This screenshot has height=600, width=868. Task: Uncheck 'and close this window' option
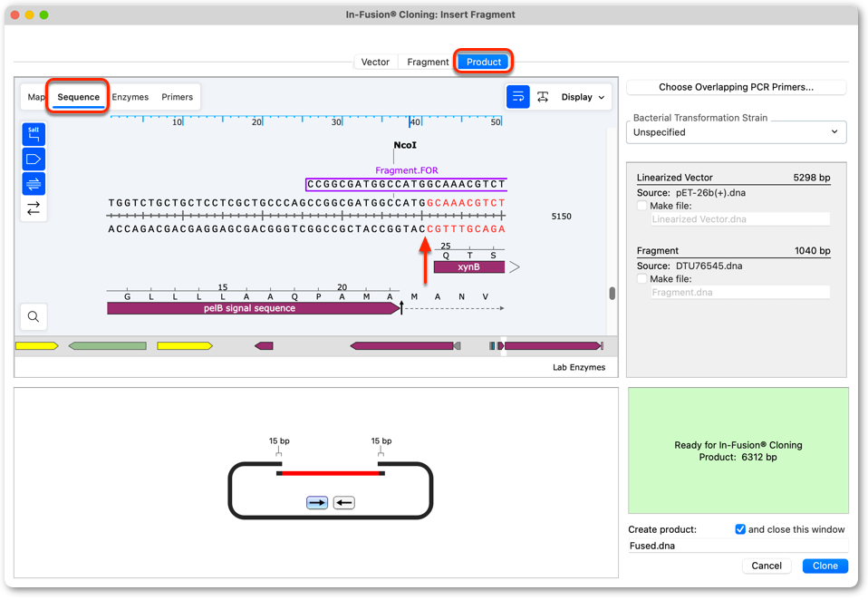coord(740,529)
